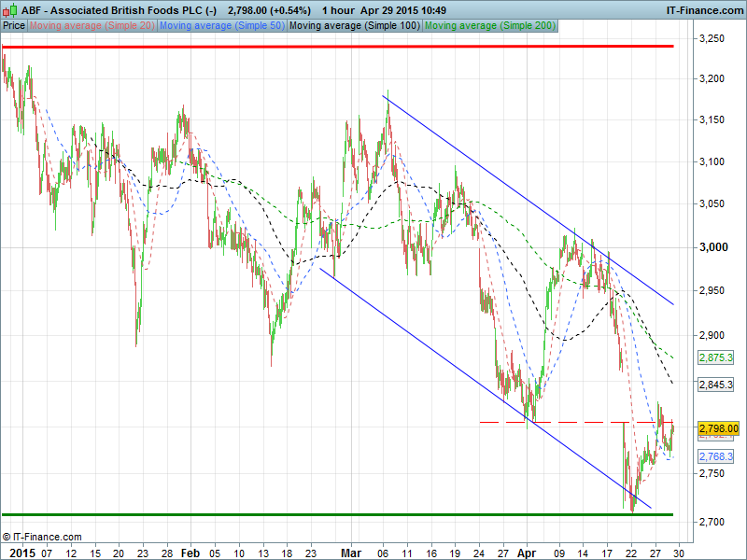Viewport: 747px width, 560px height.
Task: Click the green 2,875.3 price label
Action: (x=715, y=357)
